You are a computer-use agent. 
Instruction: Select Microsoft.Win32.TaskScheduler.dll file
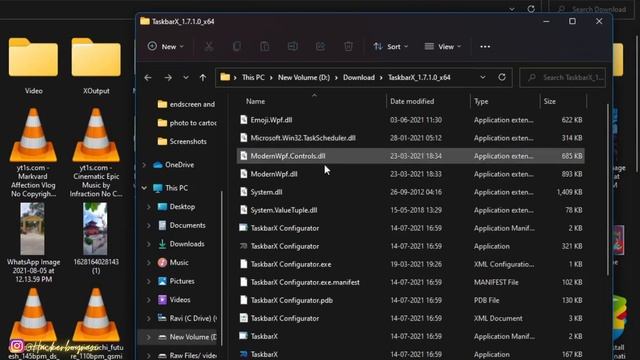410,138
